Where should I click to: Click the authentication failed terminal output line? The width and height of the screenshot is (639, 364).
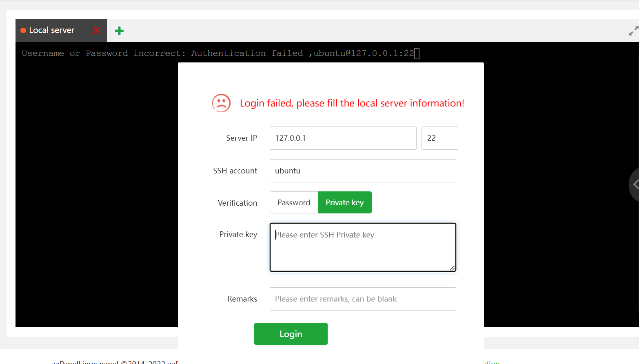click(x=217, y=53)
